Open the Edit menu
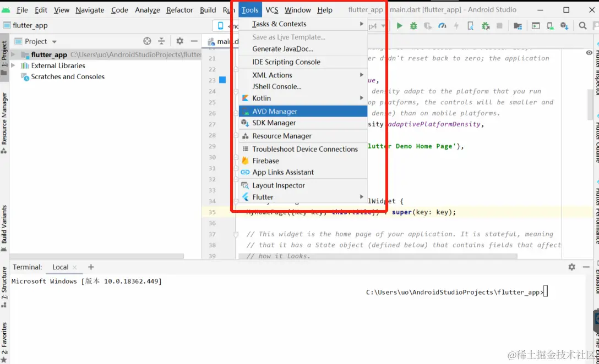This screenshot has height=364, width=599. coord(41,10)
